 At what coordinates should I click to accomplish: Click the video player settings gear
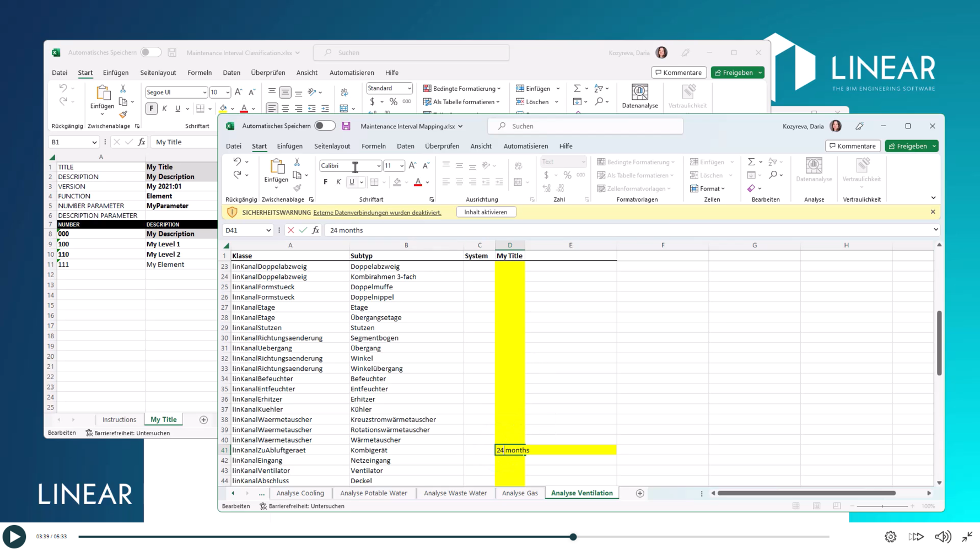click(x=890, y=537)
